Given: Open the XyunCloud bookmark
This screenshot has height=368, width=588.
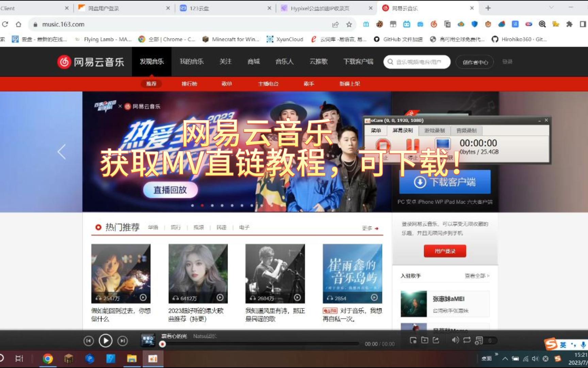Looking at the screenshot, I should point(285,39).
